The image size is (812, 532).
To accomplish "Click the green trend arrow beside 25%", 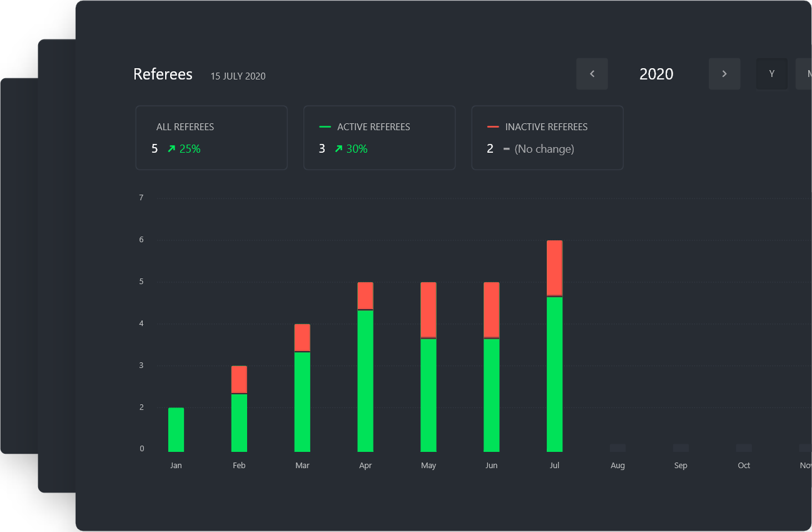I will click(171, 149).
